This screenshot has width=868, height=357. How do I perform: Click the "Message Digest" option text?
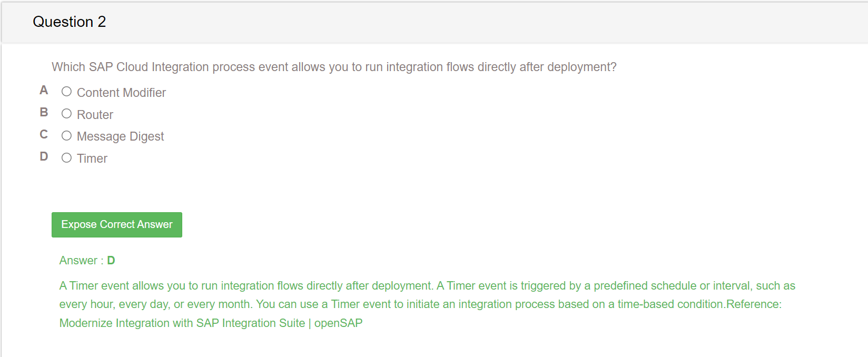(120, 137)
